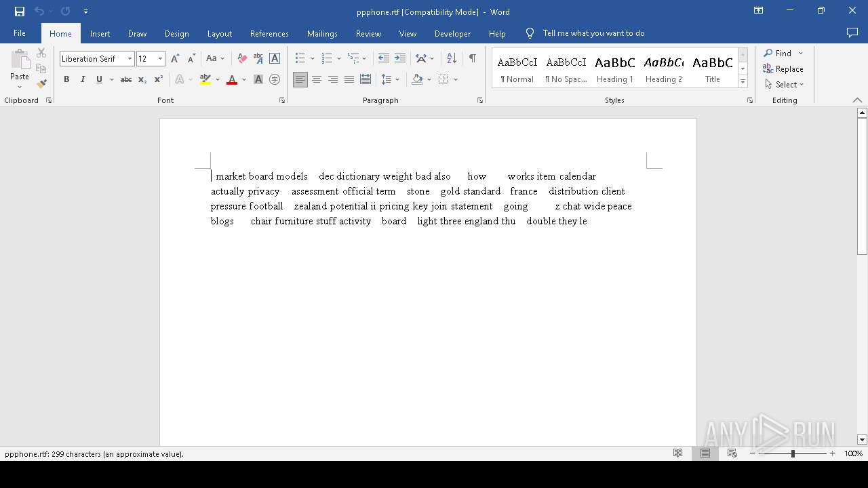This screenshot has height=488, width=868.
Task: Open the font name dropdown
Action: [x=130, y=59]
